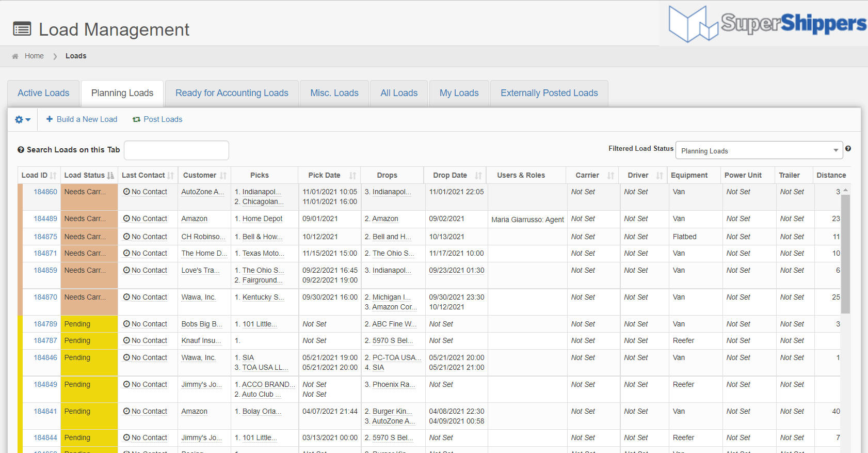Image resolution: width=868 pixels, height=453 pixels.
Task: Click the Home breadcrumb link
Action: click(x=34, y=56)
